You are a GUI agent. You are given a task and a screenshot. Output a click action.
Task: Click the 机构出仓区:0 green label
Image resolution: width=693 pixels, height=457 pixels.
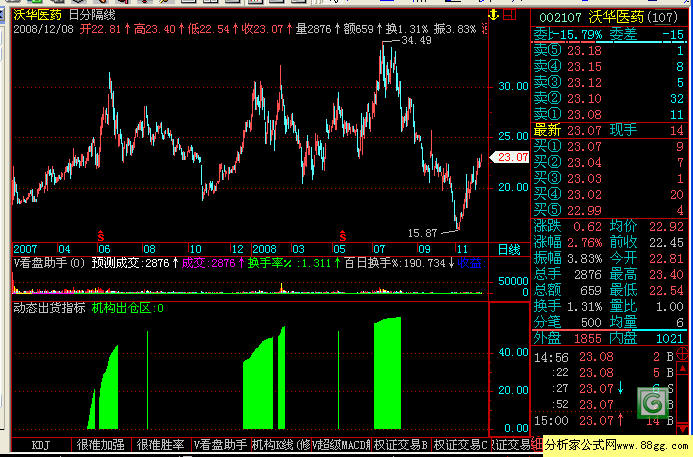128,308
